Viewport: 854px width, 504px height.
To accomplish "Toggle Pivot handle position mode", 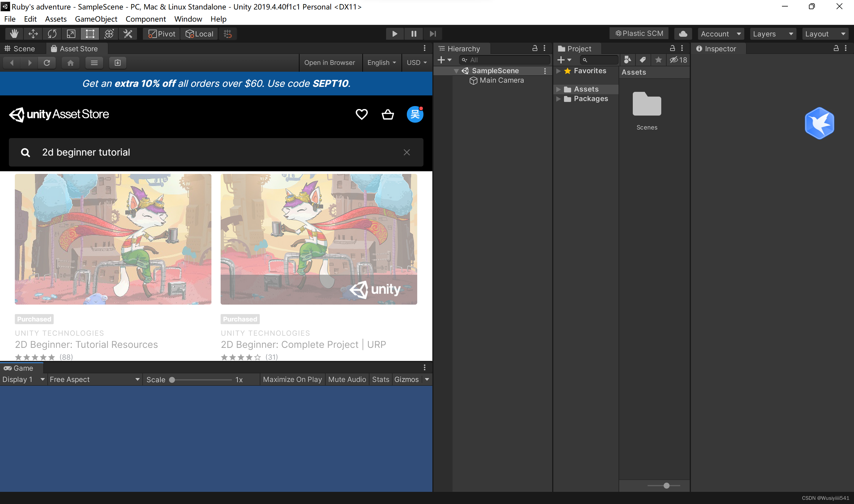I will pyautogui.click(x=160, y=33).
